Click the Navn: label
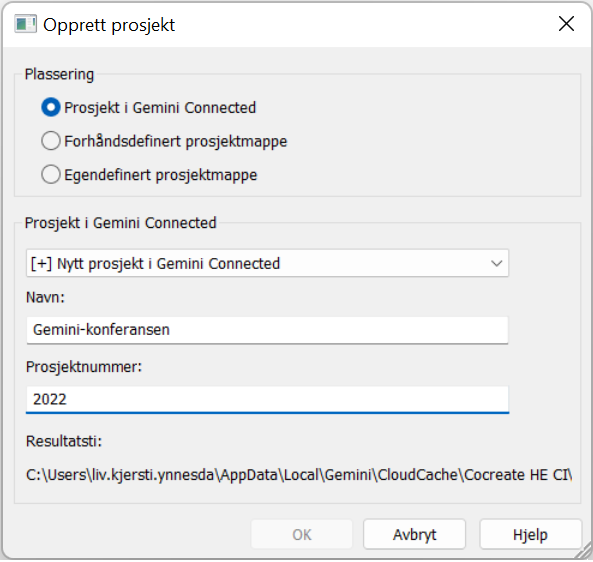Viewport: 593px width, 562px height. (x=45, y=297)
